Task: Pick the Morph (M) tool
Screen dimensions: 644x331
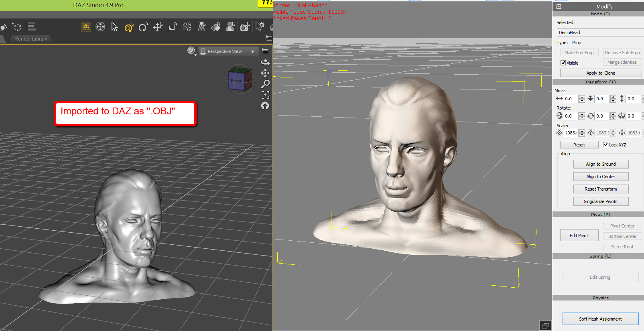Action: tap(201, 27)
